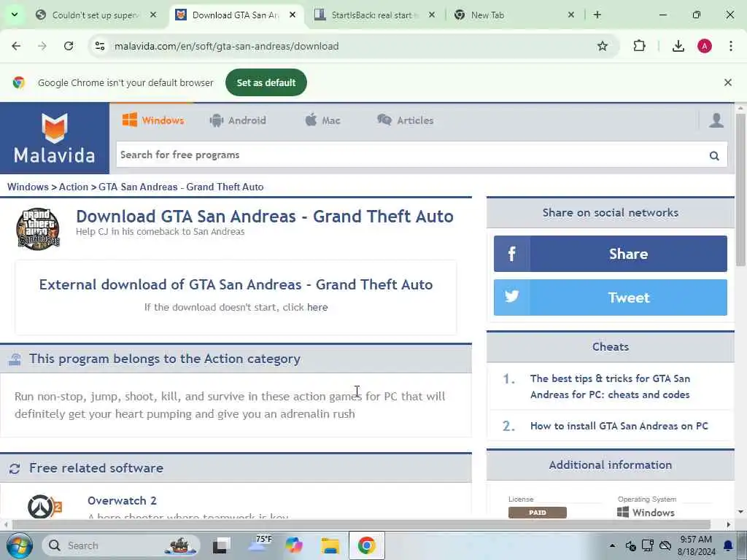Click the search magnifier icon on Malavida
This screenshot has height=560, width=747.
[x=714, y=155]
